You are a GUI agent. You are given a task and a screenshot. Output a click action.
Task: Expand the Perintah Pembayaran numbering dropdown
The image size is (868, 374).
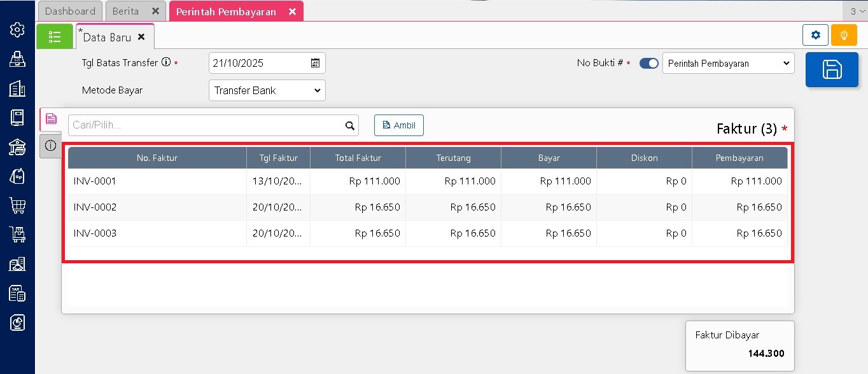click(x=728, y=64)
